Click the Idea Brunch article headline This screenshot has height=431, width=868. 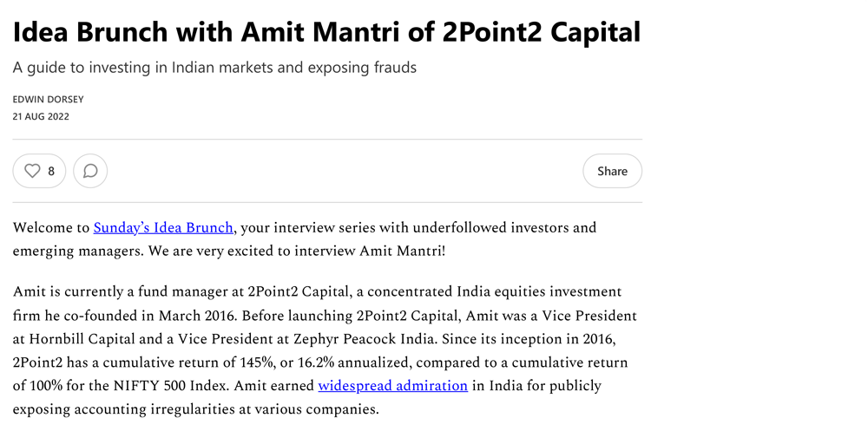326,31
